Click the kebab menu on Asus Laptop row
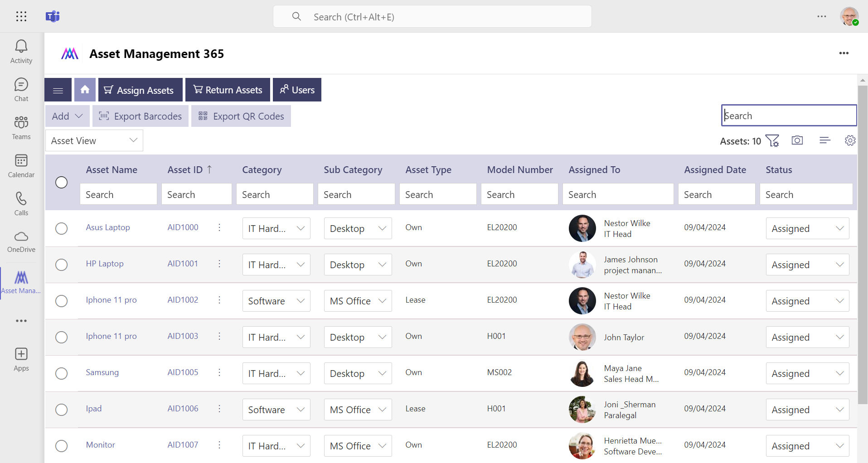The image size is (868, 463). (219, 228)
